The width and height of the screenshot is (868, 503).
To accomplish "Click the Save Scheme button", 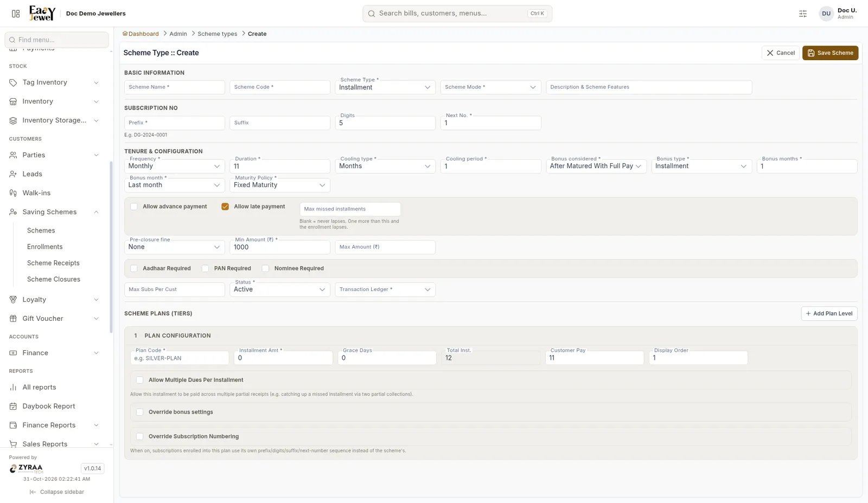I will pyautogui.click(x=830, y=53).
